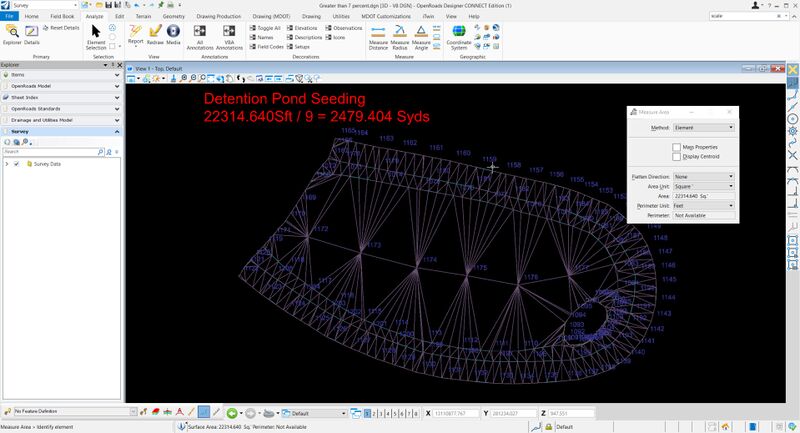This screenshot has width=800, height=433.
Task: Click the search magnifier in the Explorer search box
Action: click(101, 152)
